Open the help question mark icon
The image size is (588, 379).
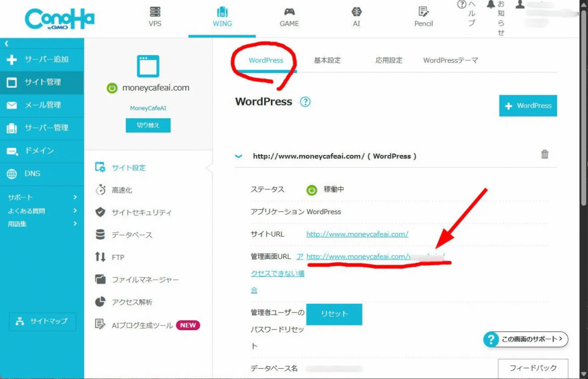(462, 5)
